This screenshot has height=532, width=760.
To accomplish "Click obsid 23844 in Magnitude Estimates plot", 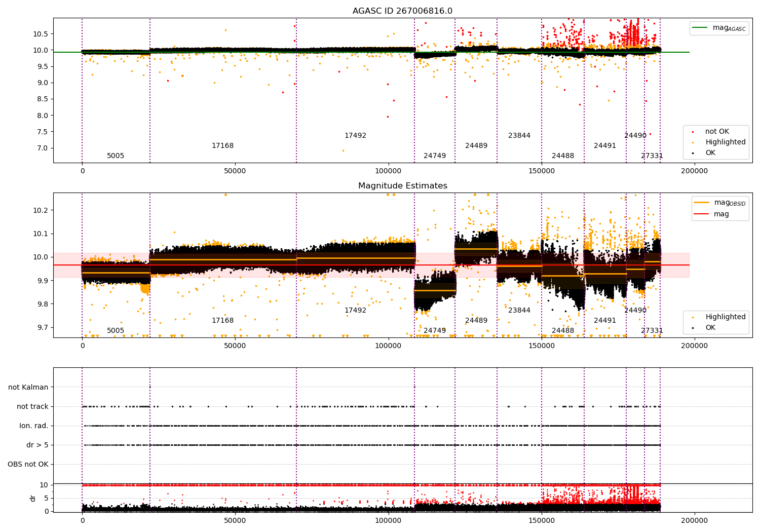I will point(519,310).
